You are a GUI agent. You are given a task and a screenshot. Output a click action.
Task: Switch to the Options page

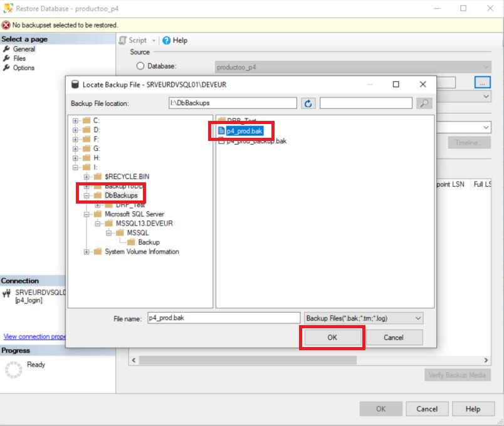click(x=23, y=68)
